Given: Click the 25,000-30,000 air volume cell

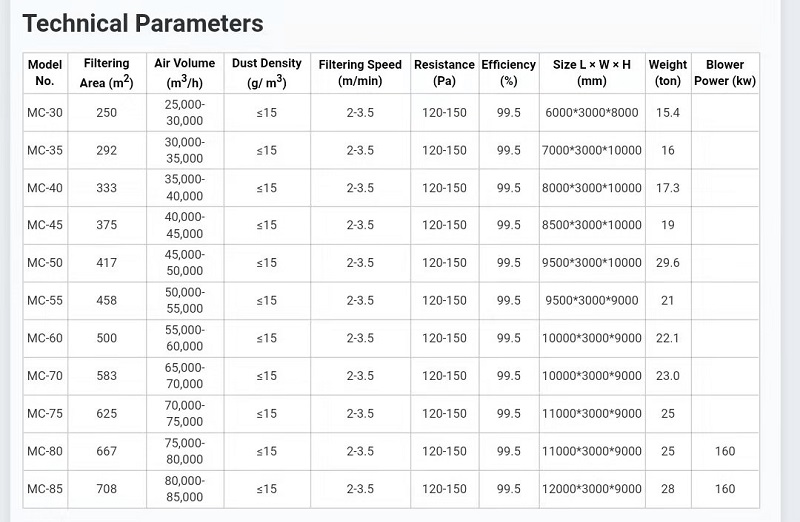Looking at the screenshot, I should [x=185, y=113].
